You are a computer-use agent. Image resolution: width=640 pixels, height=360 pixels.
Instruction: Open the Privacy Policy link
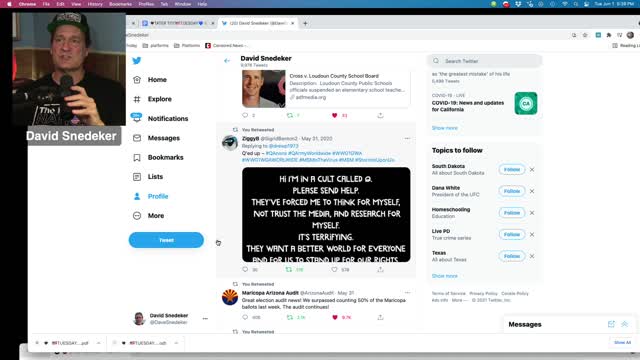[x=483, y=293]
